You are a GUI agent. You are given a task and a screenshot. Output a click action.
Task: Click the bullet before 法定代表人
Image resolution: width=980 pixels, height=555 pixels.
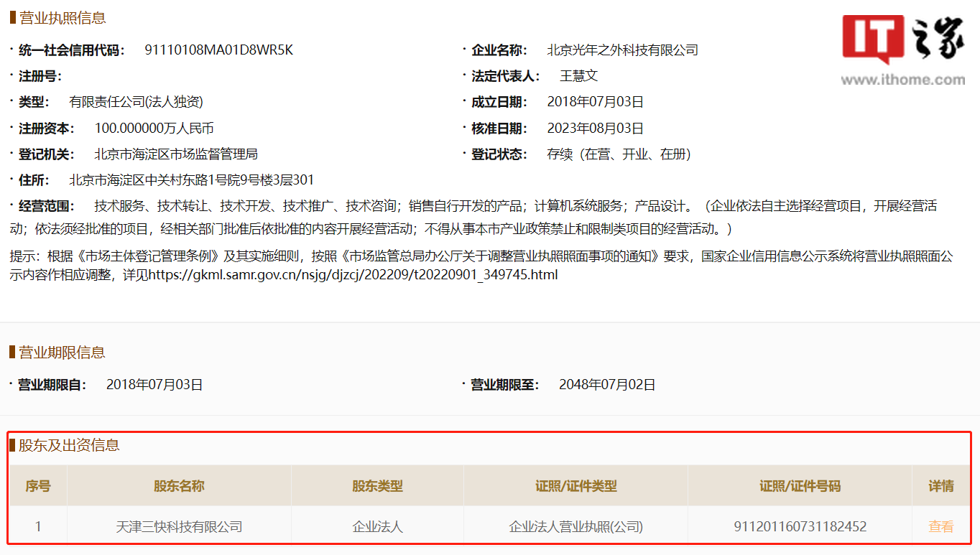(463, 75)
